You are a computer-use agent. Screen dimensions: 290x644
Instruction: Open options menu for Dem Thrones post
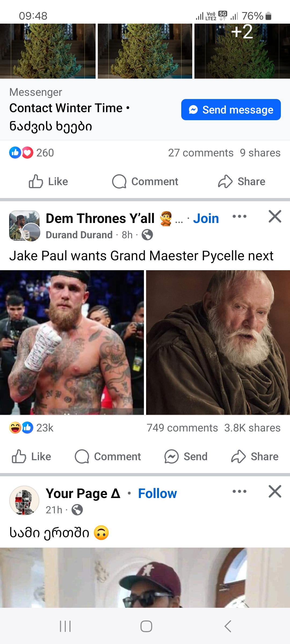pos(239,217)
